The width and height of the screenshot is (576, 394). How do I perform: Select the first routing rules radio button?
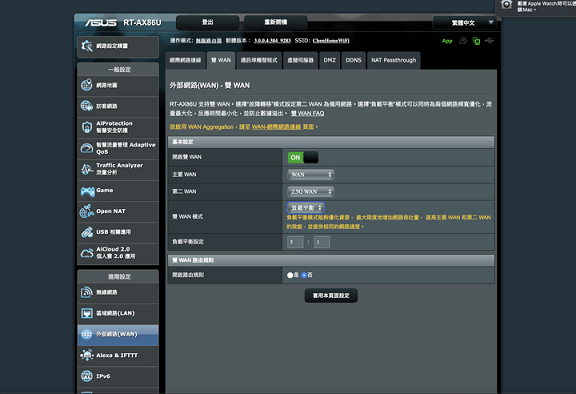pyautogui.click(x=290, y=275)
